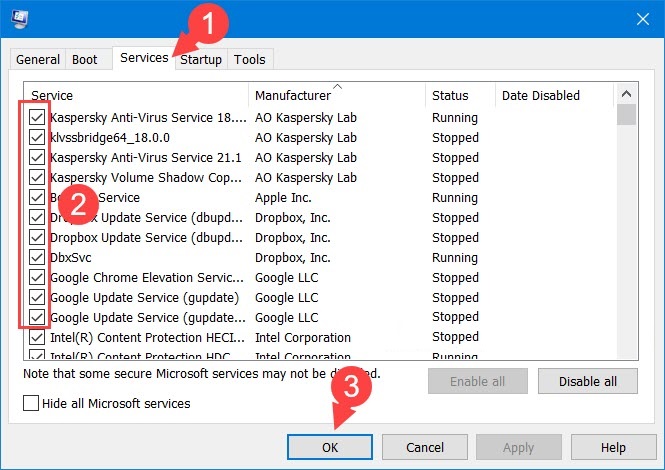
Task: Click Running status of Apple Inc. row
Action: coord(455,198)
